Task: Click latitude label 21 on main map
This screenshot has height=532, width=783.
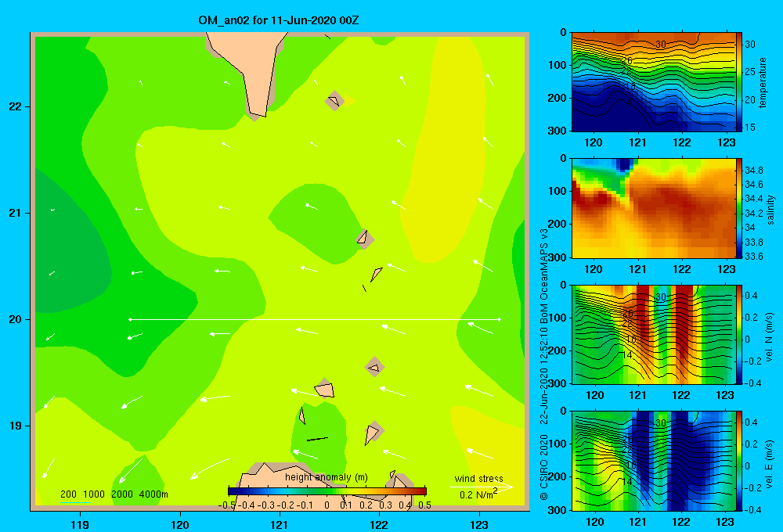Action: (16, 213)
